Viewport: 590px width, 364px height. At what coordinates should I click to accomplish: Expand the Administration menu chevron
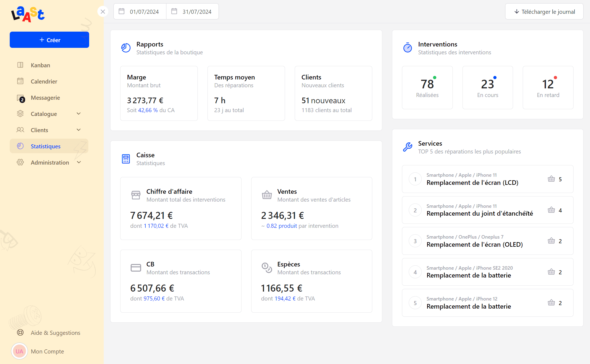pos(79,162)
